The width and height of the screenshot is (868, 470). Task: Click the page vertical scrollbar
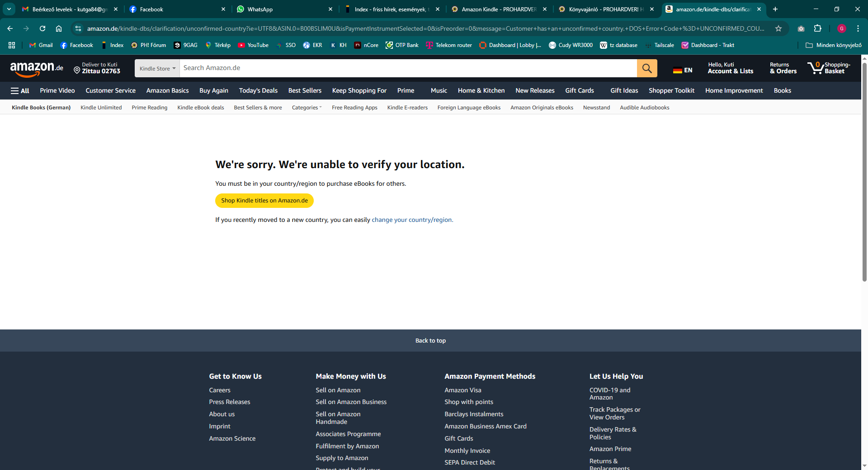pyautogui.click(x=864, y=172)
